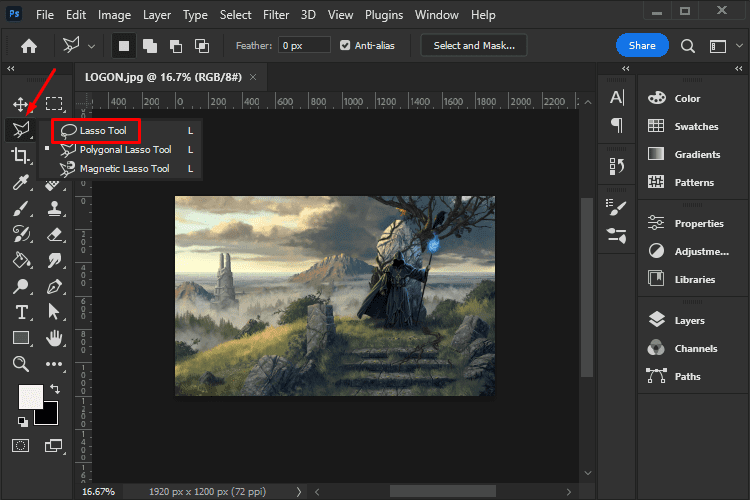Choose Polygonal Lasso Tool from the flyout

coord(124,150)
